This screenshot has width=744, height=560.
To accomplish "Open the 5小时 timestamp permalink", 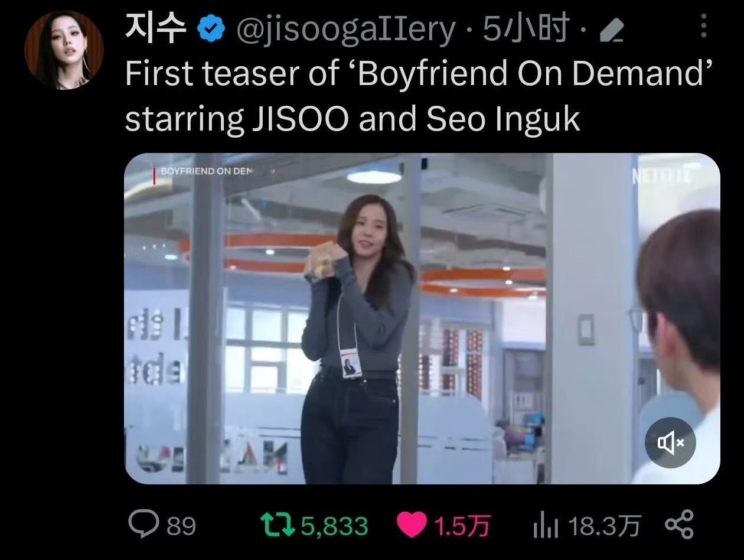I will point(526,28).
